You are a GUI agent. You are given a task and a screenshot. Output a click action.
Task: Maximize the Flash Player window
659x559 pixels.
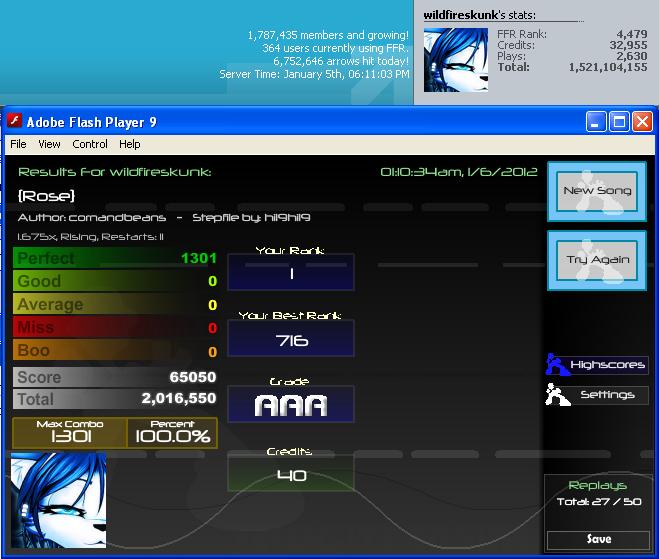(x=619, y=122)
